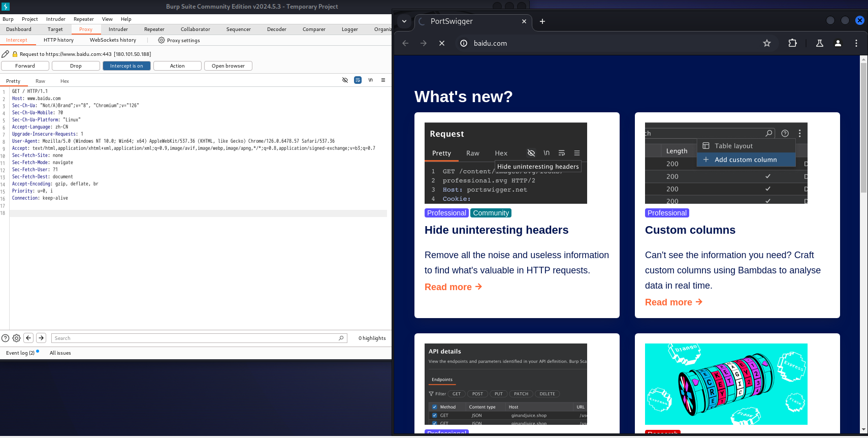Open the Help menu

[126, 19]
